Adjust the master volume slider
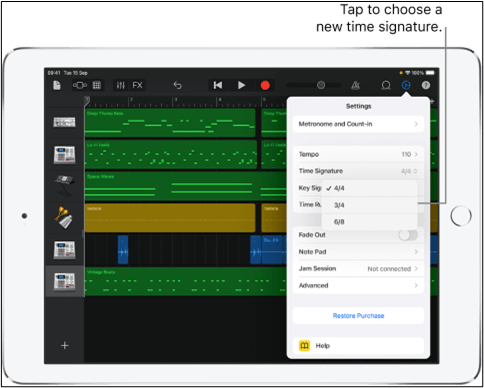 pos(314,85)
